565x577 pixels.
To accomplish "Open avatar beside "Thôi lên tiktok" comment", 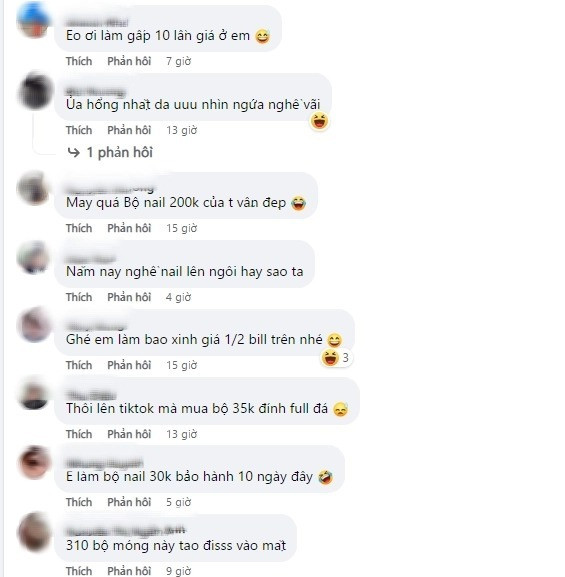I will click(34, 394).
